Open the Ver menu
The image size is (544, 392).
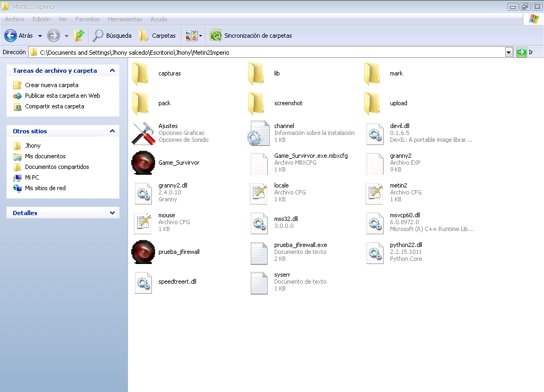coord(63,19)
